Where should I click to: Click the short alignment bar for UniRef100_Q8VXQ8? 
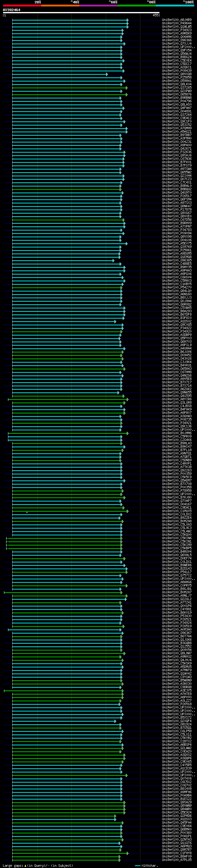tap(60, 74)
